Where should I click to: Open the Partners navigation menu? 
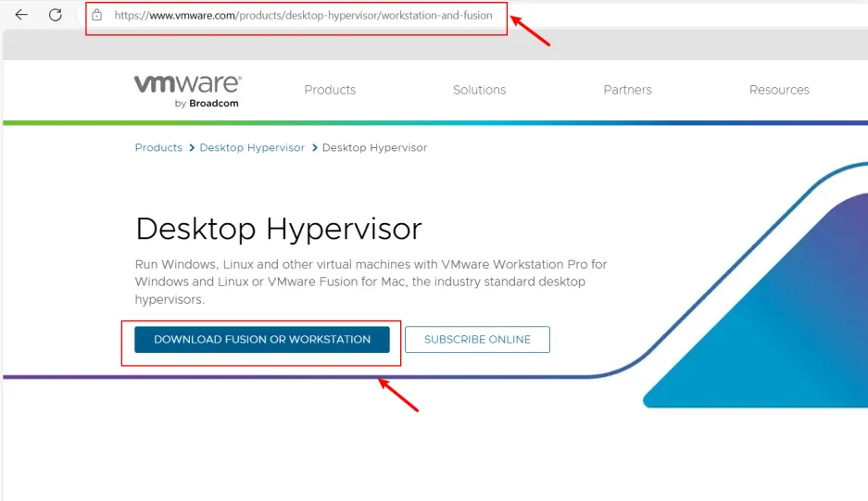(627, 90)
